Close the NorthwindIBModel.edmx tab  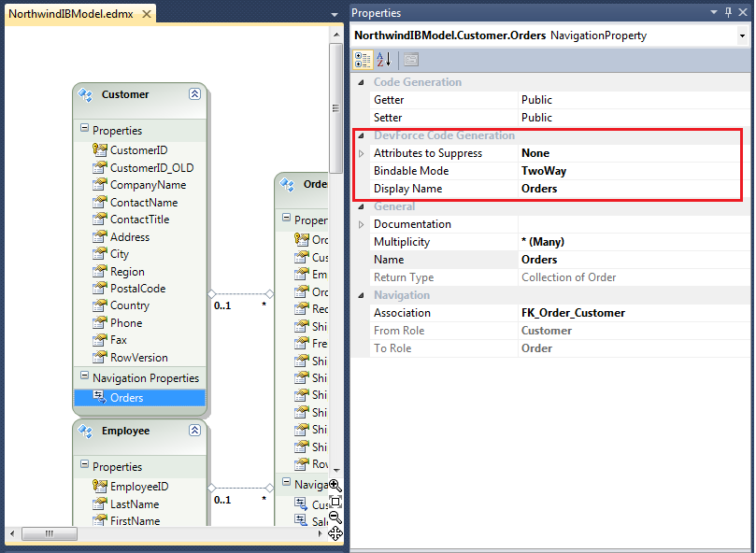click(147, 14)
